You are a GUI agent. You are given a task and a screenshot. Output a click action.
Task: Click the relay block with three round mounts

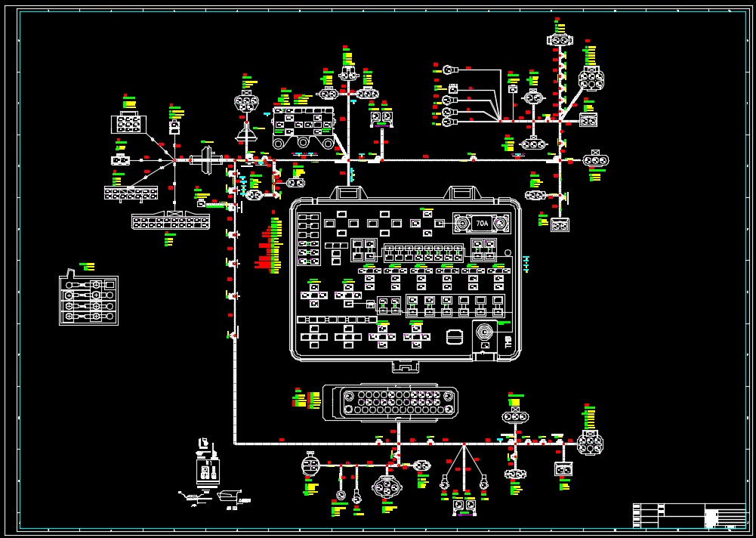[303, 127]
